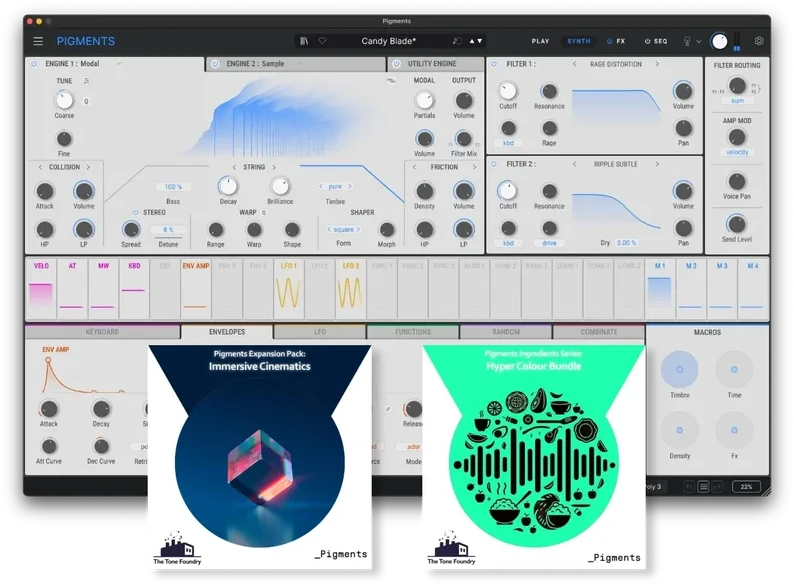Click the master volume knob in header
This screenshot has width=794, height=587.
point(719,42)
